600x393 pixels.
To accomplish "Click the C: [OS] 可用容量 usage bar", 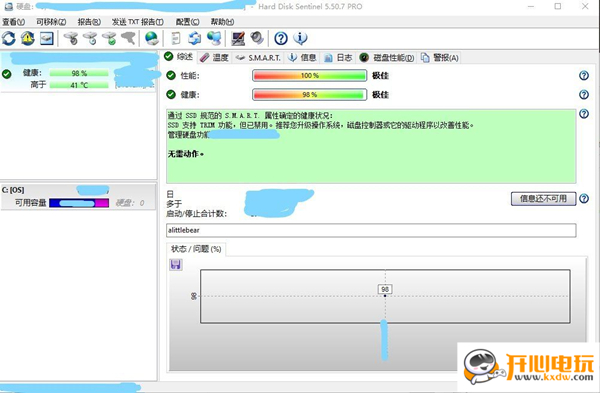I will [x=79, y=203].
